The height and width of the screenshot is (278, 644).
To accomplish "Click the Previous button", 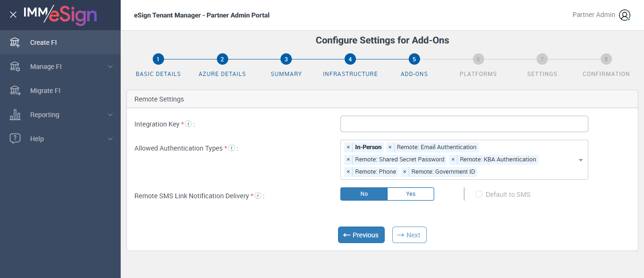I will point(361,235).
